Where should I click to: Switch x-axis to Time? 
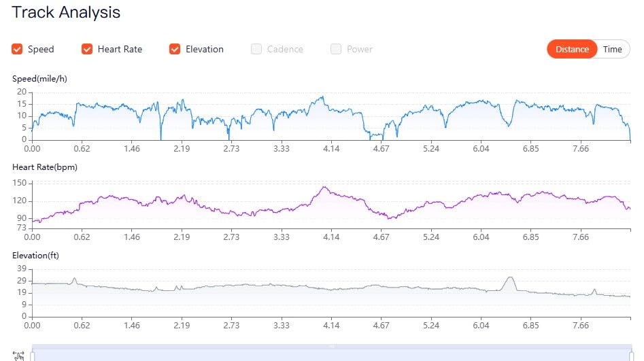[612, 49]
